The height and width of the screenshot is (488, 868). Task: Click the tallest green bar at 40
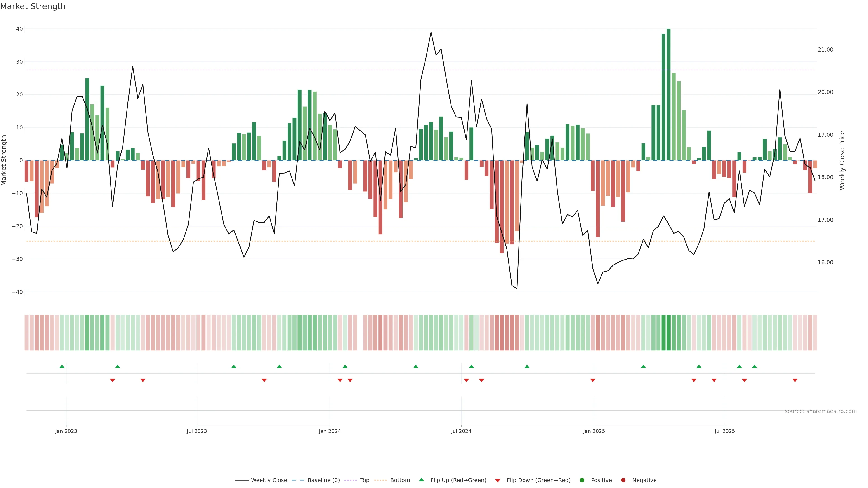point(669,94)
